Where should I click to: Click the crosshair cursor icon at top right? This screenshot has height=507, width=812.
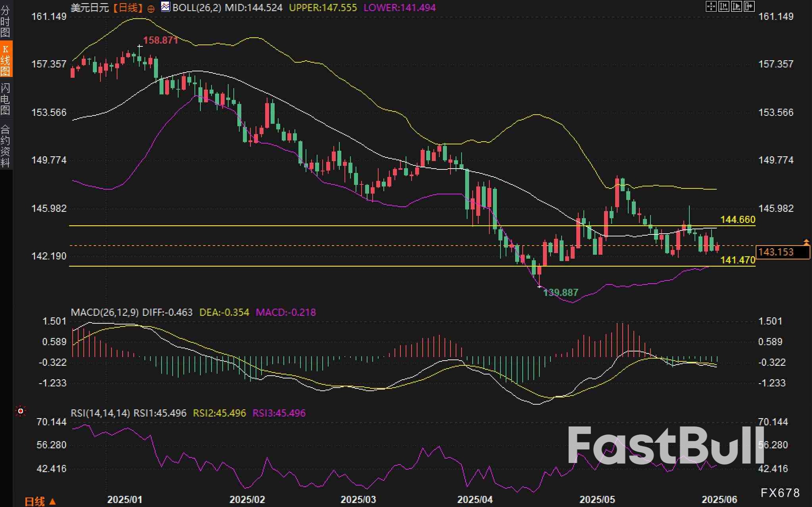pos(711,6)
